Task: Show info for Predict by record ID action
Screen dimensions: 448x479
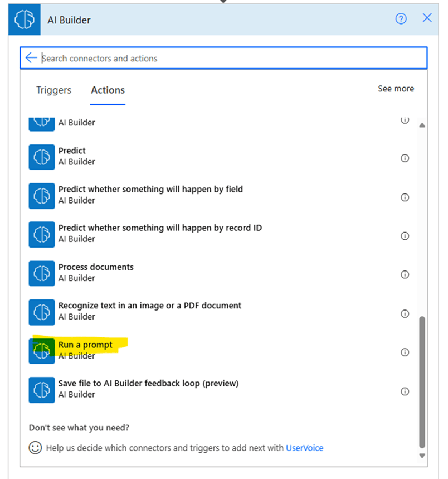Action: [x=405, y=236]
